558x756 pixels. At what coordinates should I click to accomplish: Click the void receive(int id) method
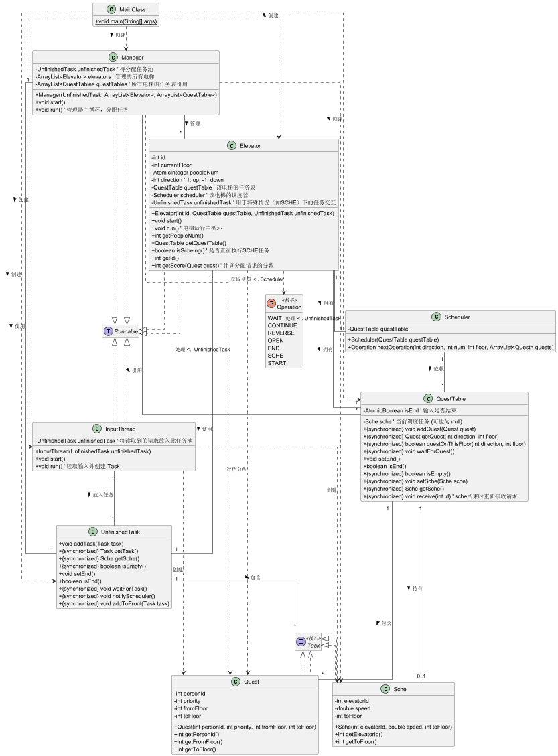point(440,496)
